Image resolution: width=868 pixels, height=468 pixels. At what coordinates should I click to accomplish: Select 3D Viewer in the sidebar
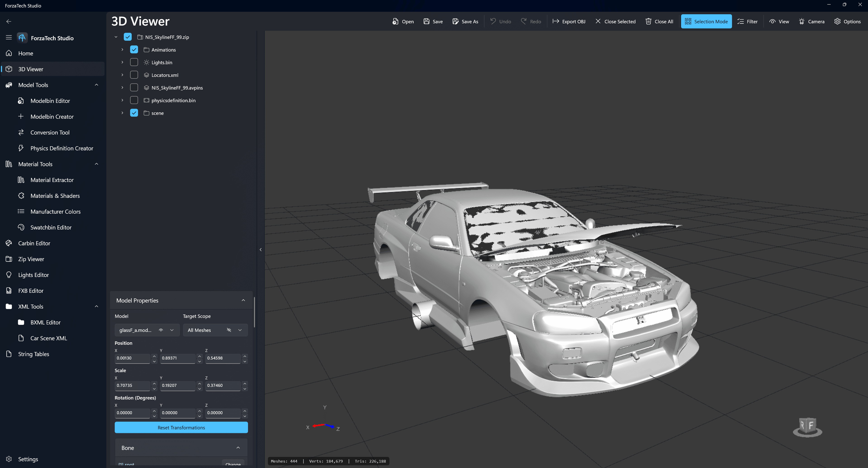(x=52, y=69)
